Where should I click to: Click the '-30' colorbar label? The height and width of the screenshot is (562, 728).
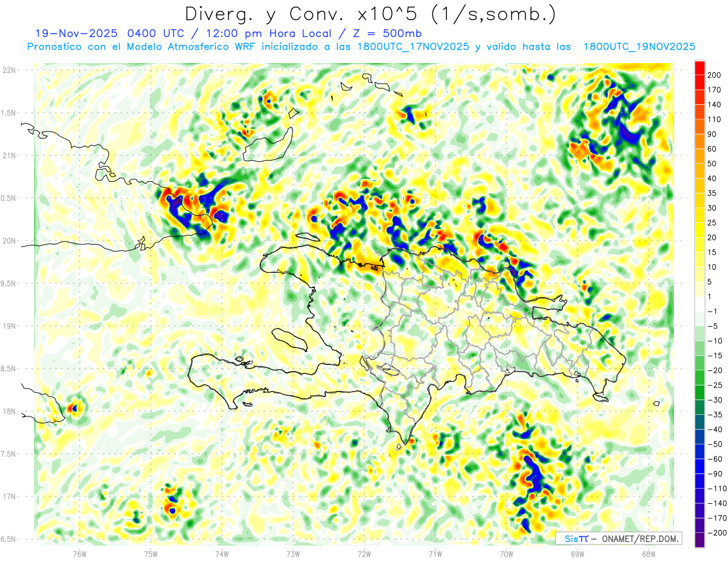point(714,400)
